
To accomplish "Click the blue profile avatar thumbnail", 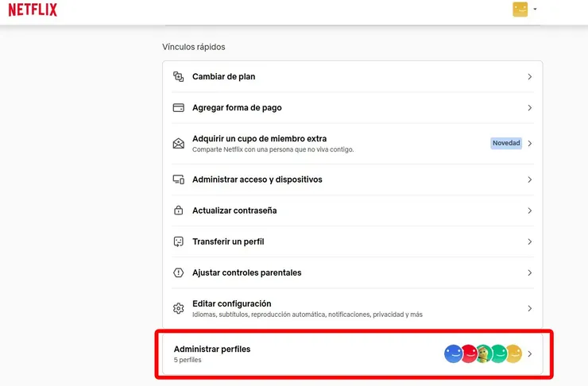I will click(x=453, y=353).
